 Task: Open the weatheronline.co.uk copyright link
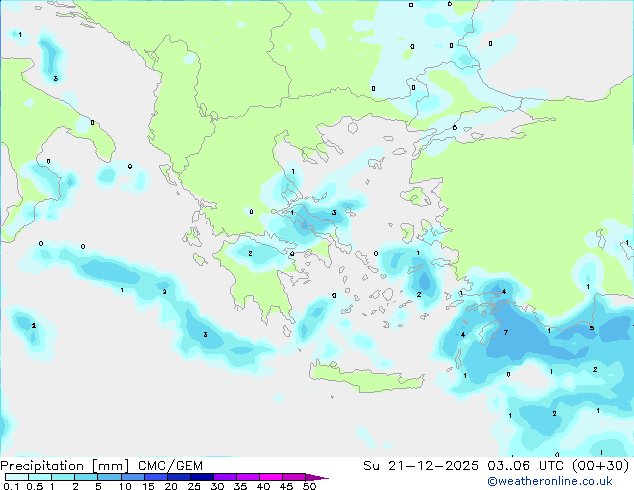(x=549, y=481)
